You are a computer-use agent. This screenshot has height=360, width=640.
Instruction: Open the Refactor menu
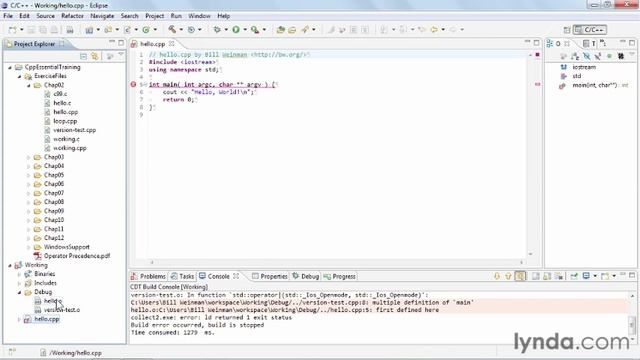click(x=72, y=16)
